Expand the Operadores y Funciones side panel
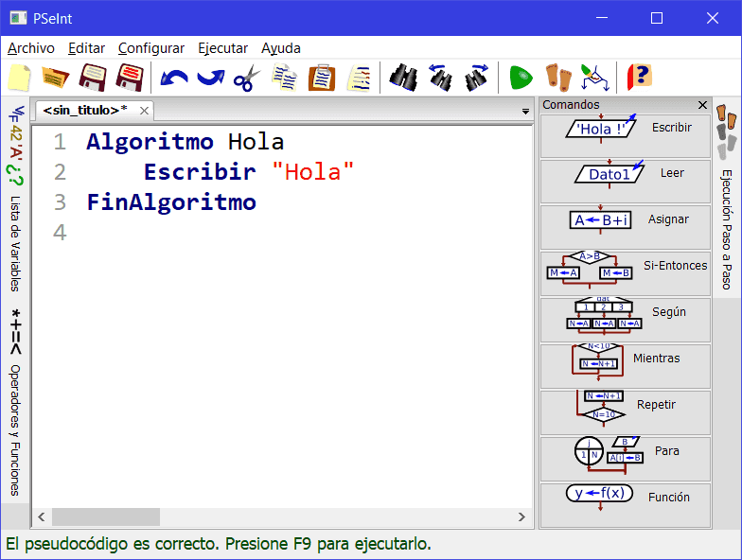This screenshot has width=742, height=560. click(x=15, y=402)
